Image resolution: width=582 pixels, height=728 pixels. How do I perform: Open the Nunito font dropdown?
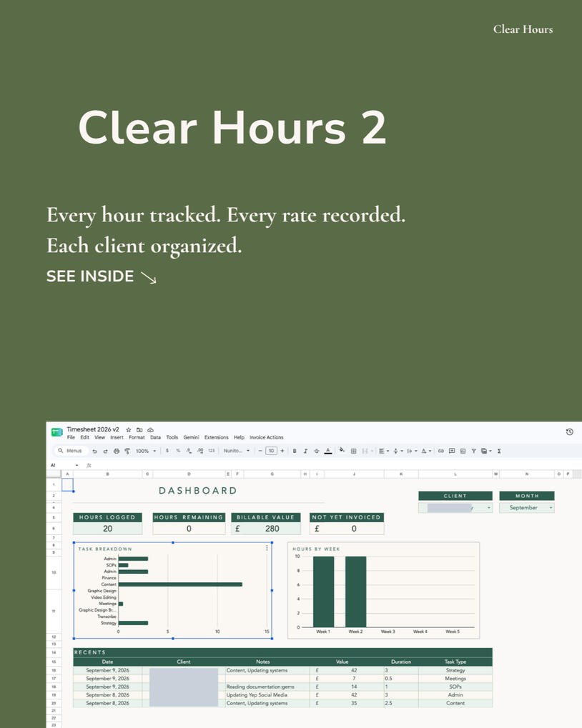237,451
